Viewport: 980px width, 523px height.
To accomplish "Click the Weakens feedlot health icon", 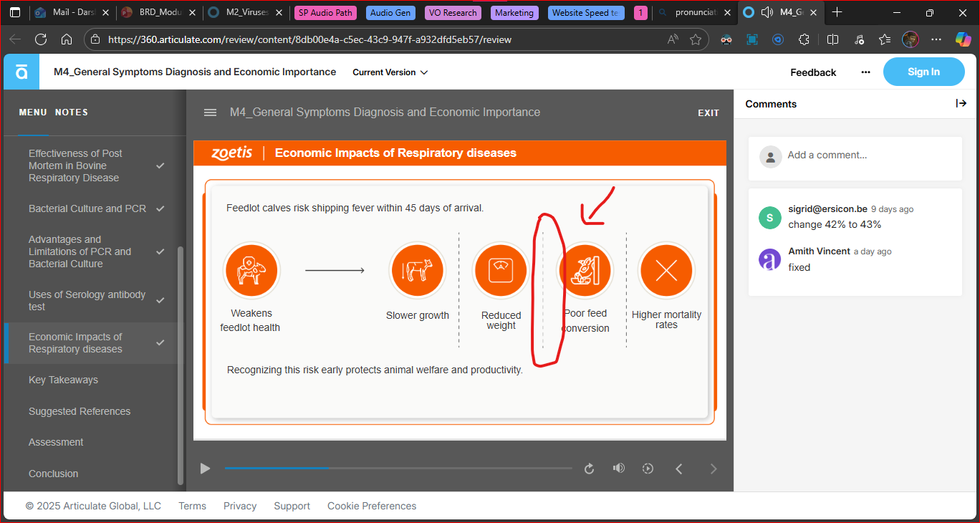I will [x=251, y=271].
